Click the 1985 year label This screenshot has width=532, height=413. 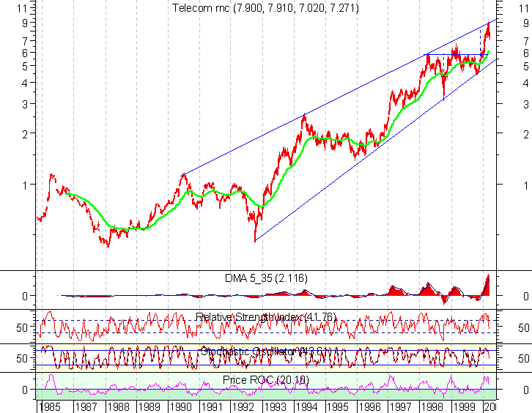pos(50,406)
